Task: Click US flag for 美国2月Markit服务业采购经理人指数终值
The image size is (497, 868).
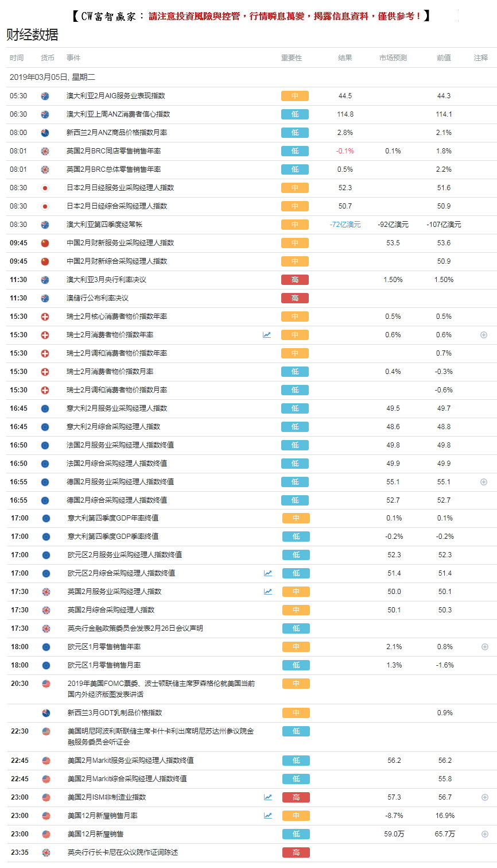Action: click(46, 761)
